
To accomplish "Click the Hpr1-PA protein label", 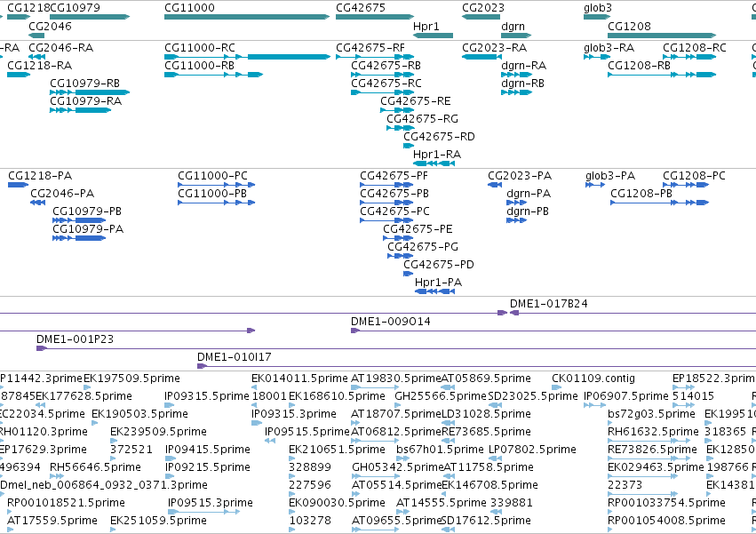I will click(439, 283).
